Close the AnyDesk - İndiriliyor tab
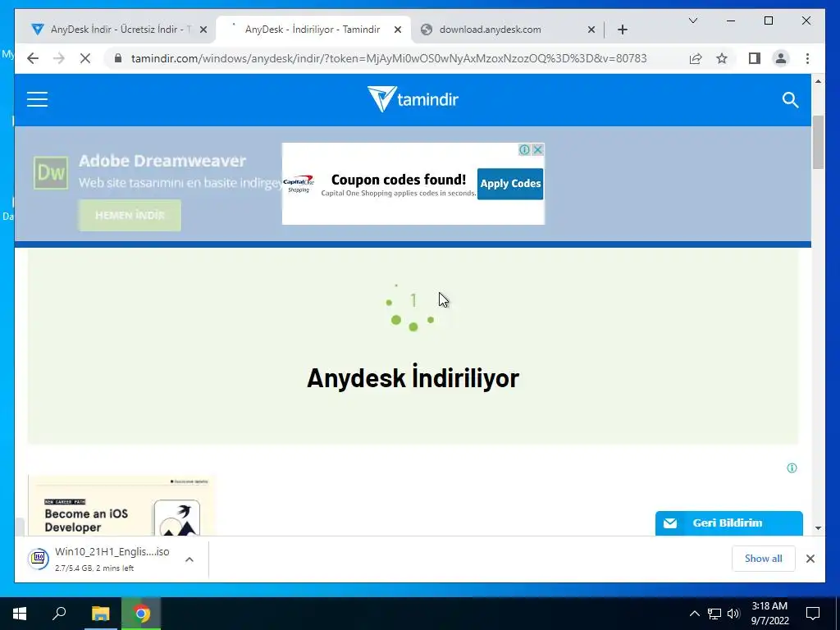Viewport: 840px width, 630px height. [398, 30]
